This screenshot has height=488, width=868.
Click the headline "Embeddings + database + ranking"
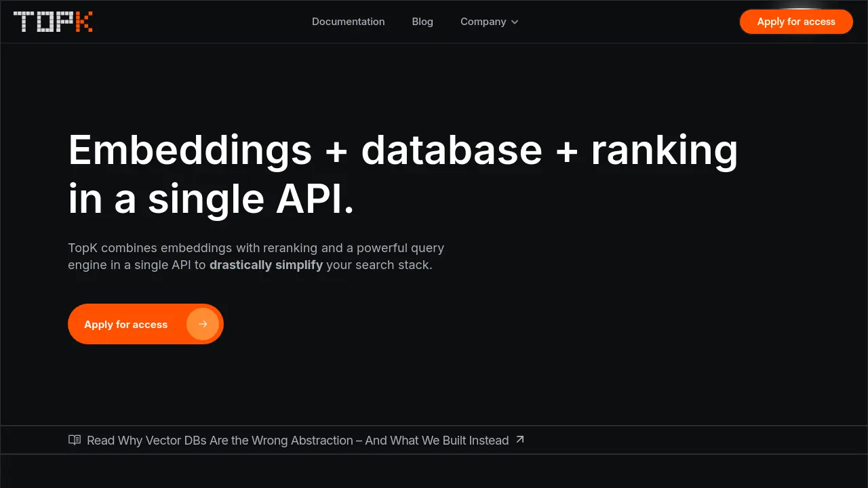point(403,150)
